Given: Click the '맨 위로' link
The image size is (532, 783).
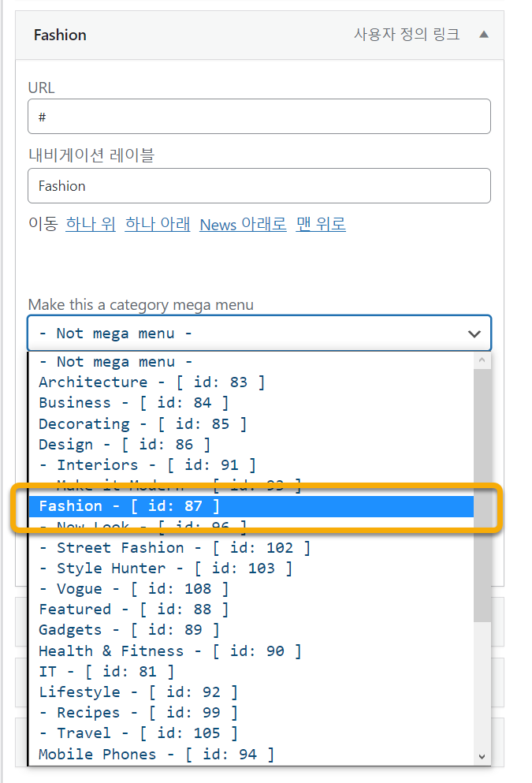Looking at the screenshot, I should coord(321,224).
